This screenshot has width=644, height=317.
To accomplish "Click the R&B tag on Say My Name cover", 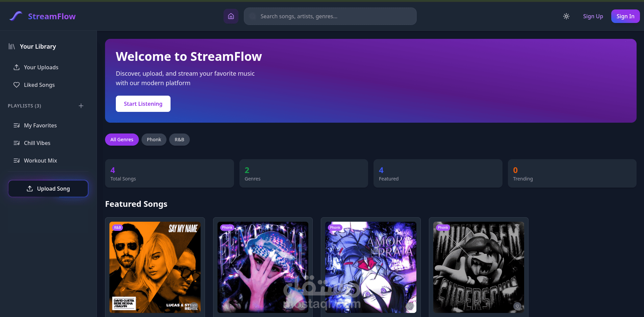I will 118,227.
